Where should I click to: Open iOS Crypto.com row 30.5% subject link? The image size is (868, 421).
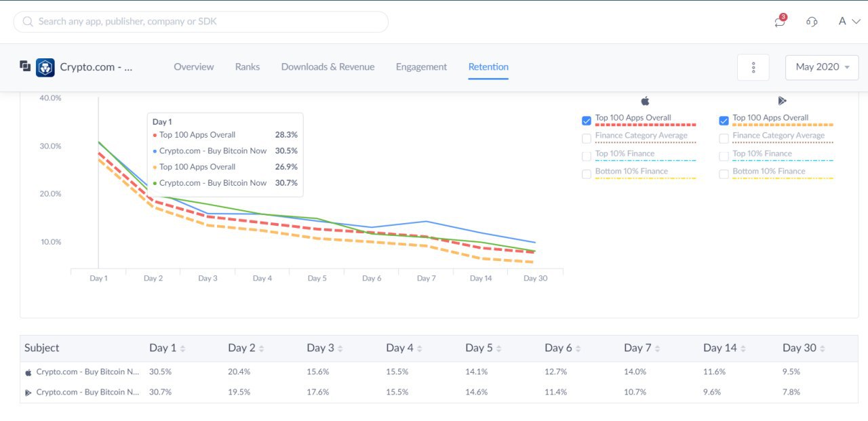pyautogui.click(x=88, y=372)
